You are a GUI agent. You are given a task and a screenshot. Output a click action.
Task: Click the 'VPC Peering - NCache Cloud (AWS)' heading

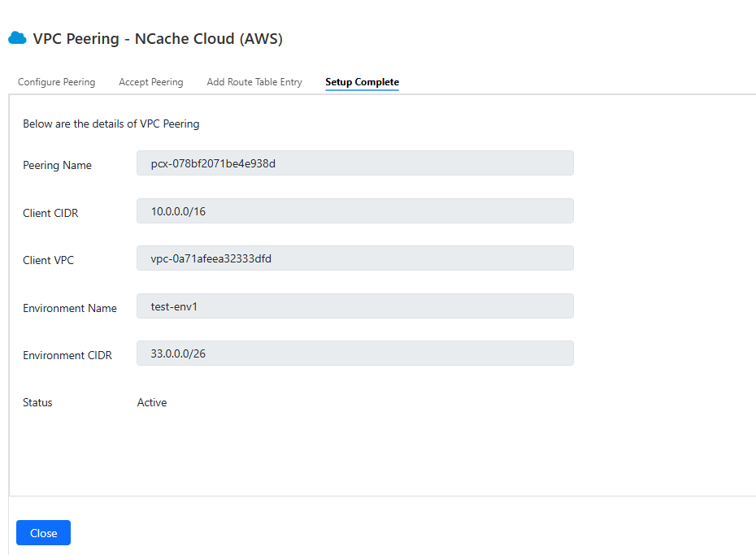(158, 38)
